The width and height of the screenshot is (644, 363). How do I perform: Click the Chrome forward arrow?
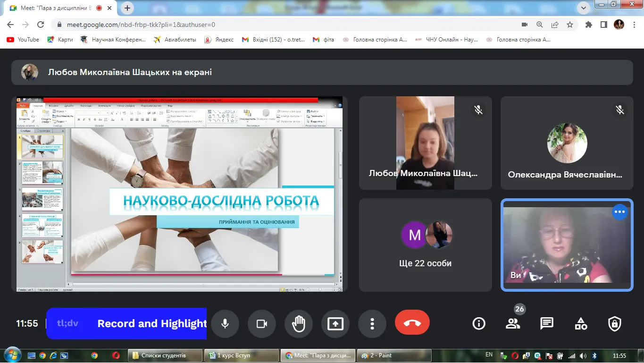[25, 25]
